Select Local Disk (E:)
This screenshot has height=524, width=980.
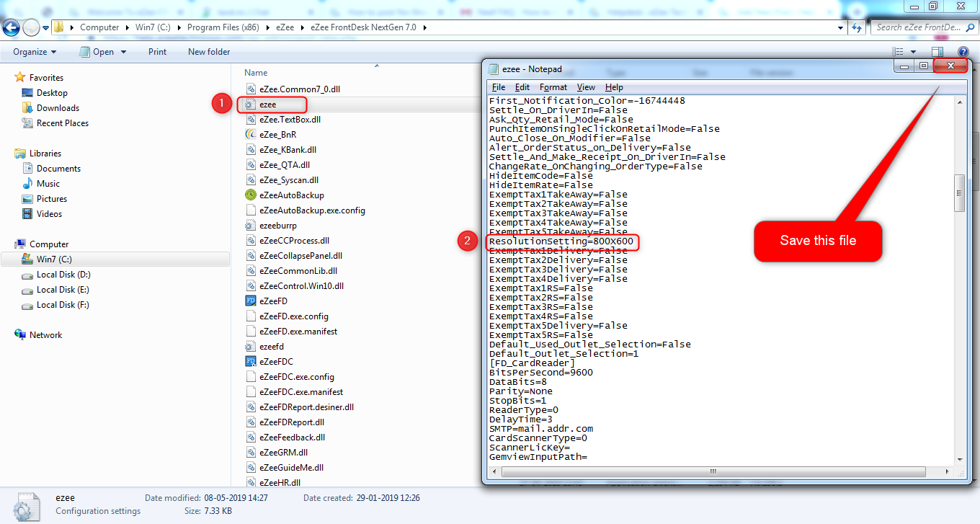tap(63, 290)
